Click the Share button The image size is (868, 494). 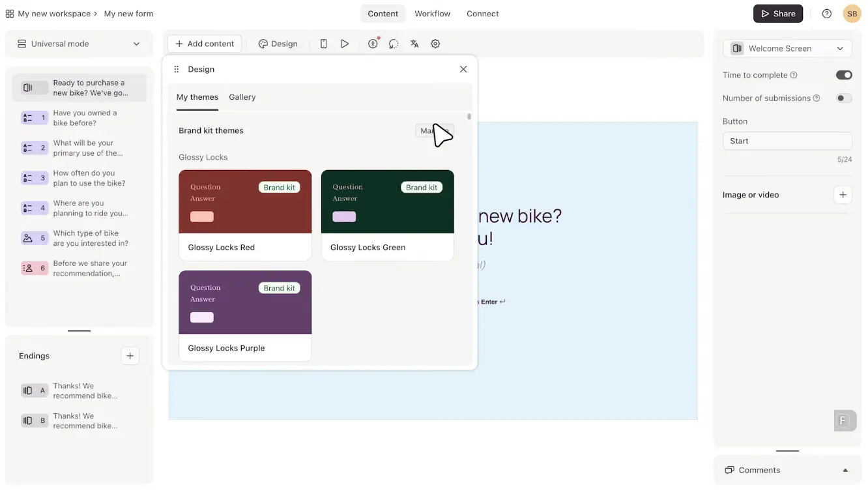[778, 14]
